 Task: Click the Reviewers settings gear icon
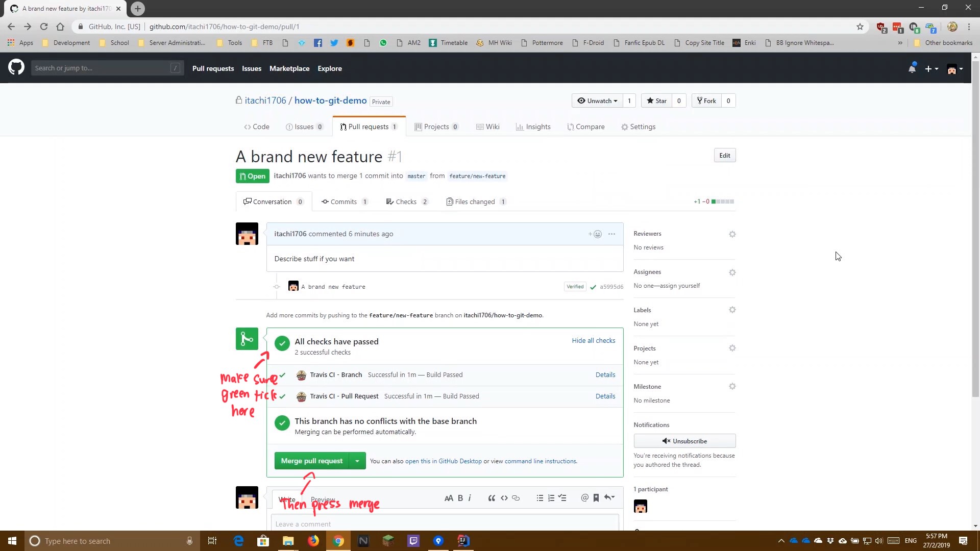pyautogui.click(x=731, y=234)
